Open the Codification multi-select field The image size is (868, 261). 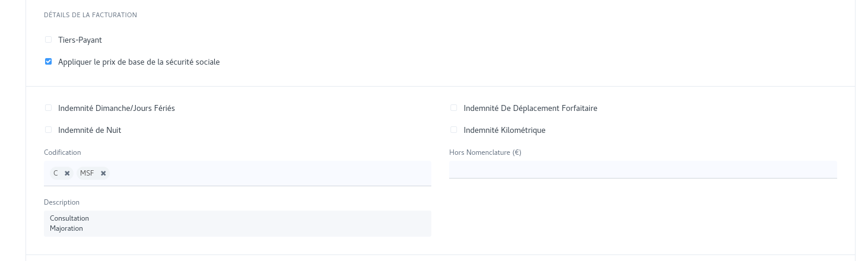pos(267,173)
